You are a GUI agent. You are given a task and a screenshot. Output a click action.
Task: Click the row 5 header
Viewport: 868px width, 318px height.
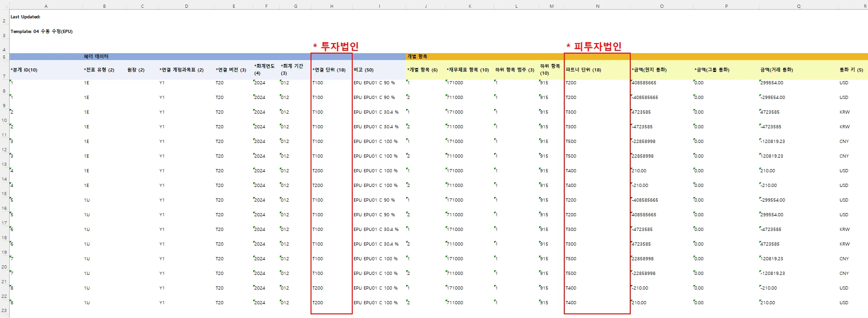pyautogui.click(x=4, y=57)
